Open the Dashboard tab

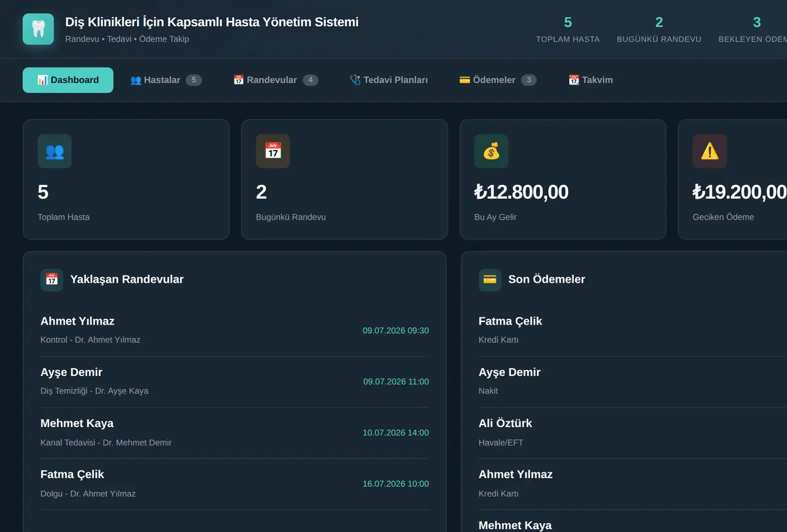click(68, 80)
